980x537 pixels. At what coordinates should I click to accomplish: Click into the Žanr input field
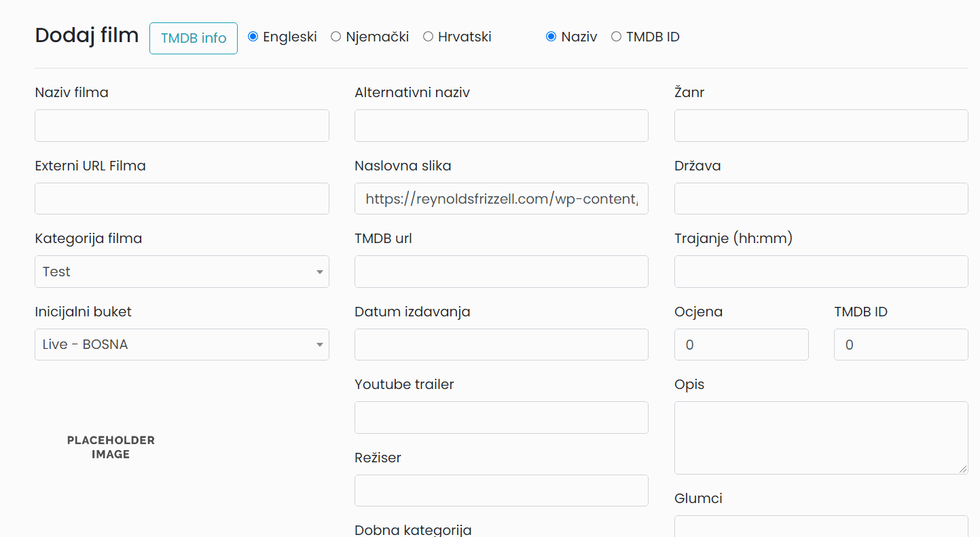click(821, 126)
